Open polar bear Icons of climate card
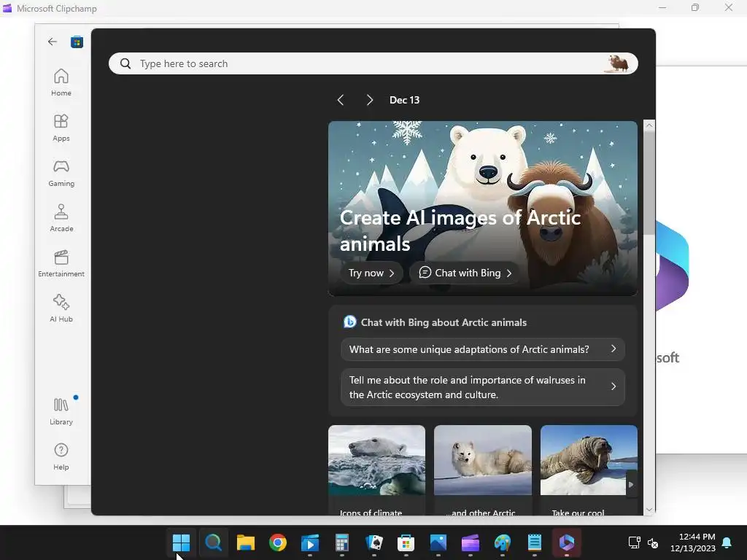The height and width of the screenshot is (560, 747). (377, 470)
